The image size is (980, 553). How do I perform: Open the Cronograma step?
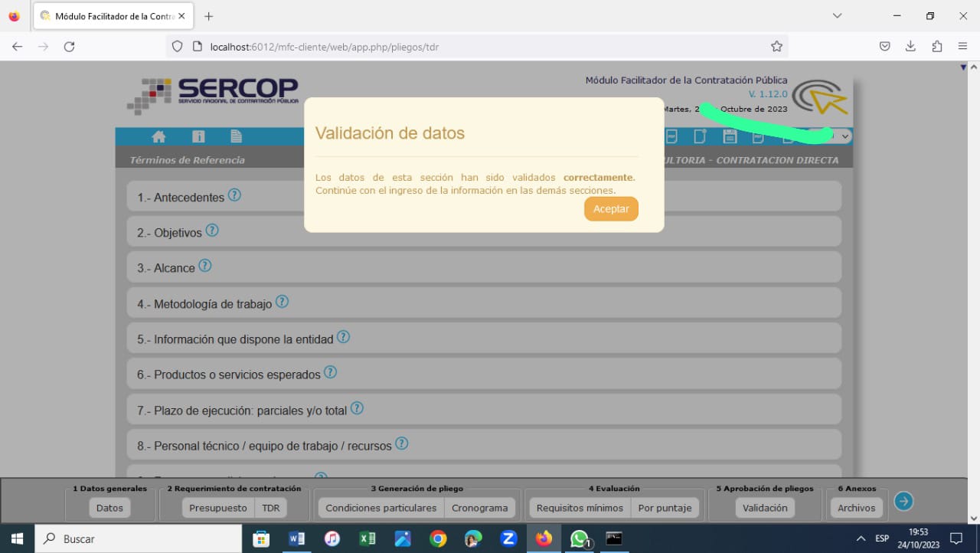[x=479, y=508]
